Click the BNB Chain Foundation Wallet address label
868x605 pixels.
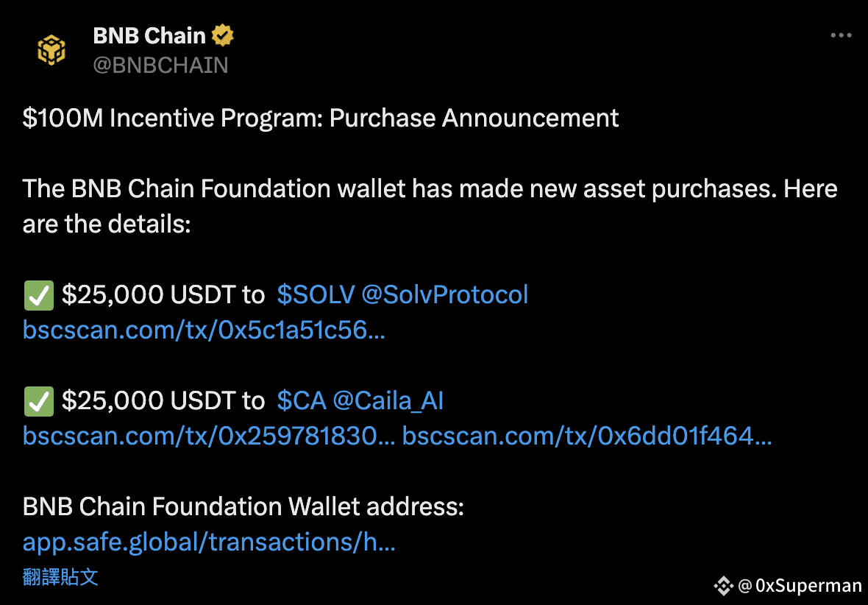[x=243, y=508]
